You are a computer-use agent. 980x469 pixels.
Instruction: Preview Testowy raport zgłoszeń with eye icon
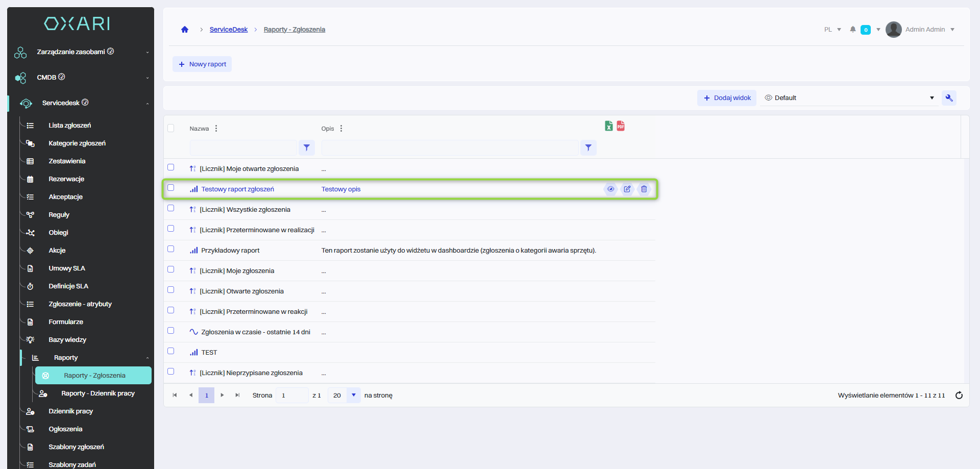point(610,189)
